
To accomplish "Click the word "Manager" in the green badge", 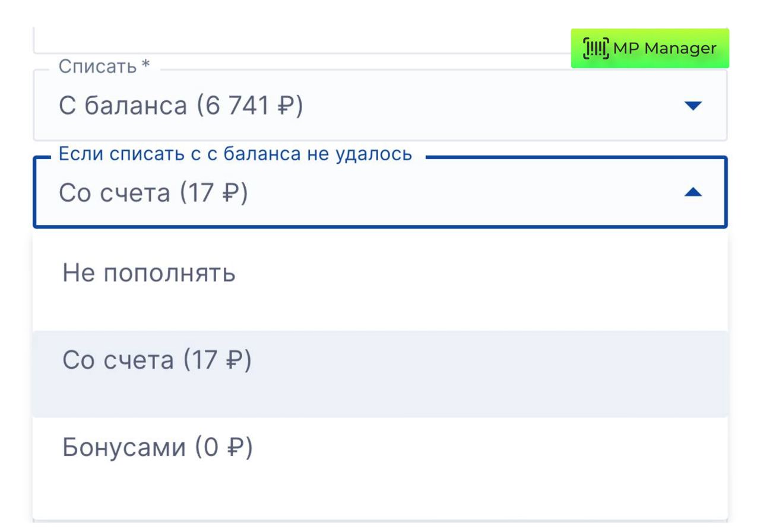I will (x=680, y=48).
